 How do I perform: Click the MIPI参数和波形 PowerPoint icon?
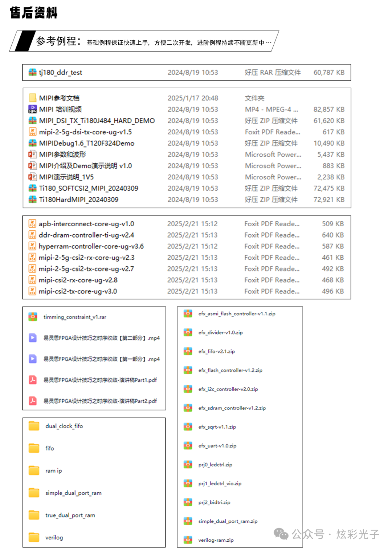click(x=32, y=154)
